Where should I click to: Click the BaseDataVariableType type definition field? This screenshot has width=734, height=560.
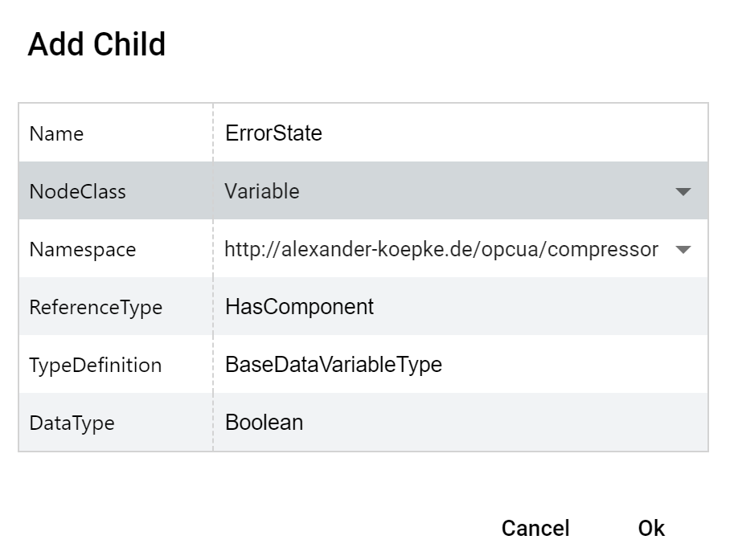click(x=461, y=365)
